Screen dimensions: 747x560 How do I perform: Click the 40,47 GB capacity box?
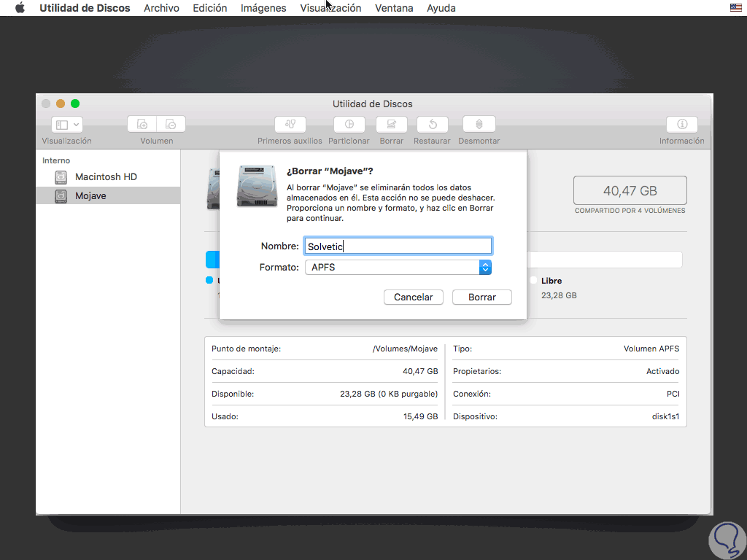pyautogui.click(x=630, y=190)
